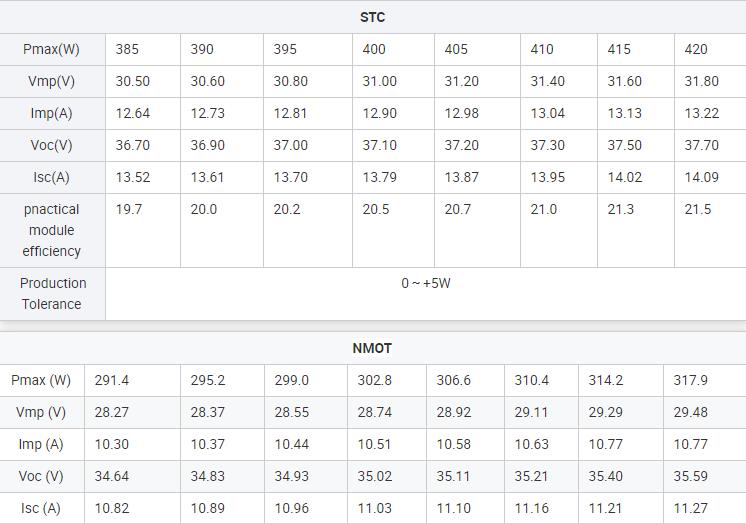The image size is (746, 523).
Task: Click the Imp(A) value 12.90
Action: click(379, 113)
